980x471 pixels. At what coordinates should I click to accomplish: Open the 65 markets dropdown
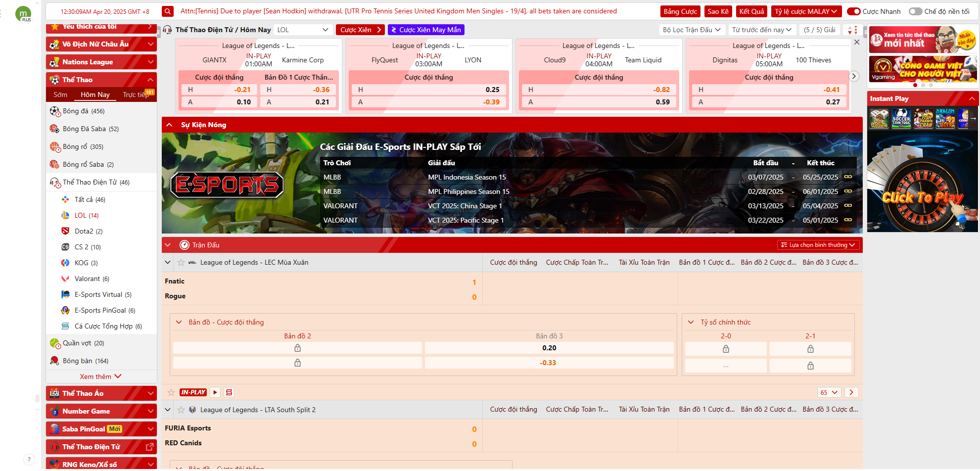tap(829, 392)
